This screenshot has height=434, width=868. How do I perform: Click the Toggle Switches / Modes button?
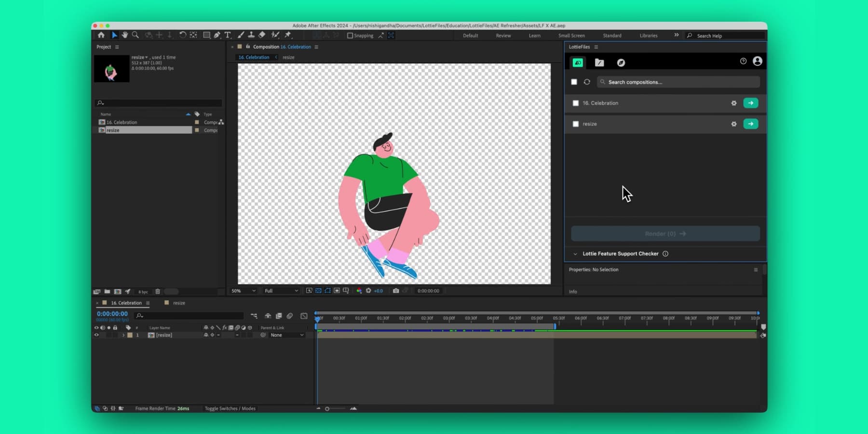[230, 408]
